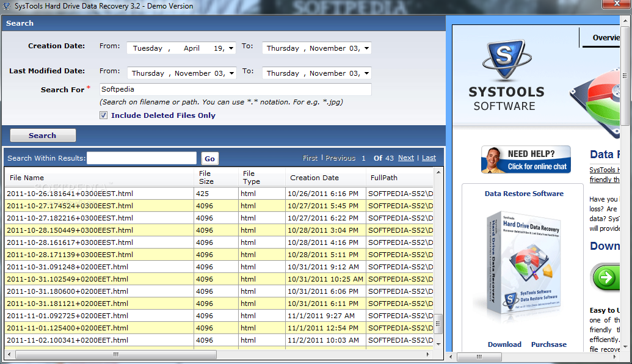Go to the Next results page

click(x=406, y=158)
